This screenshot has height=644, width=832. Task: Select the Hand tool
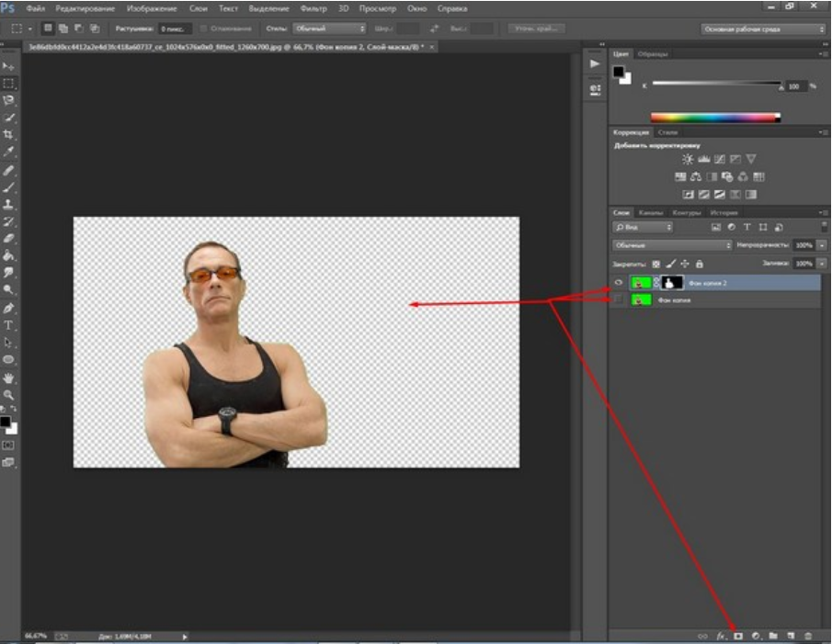(x=8, y=378)
